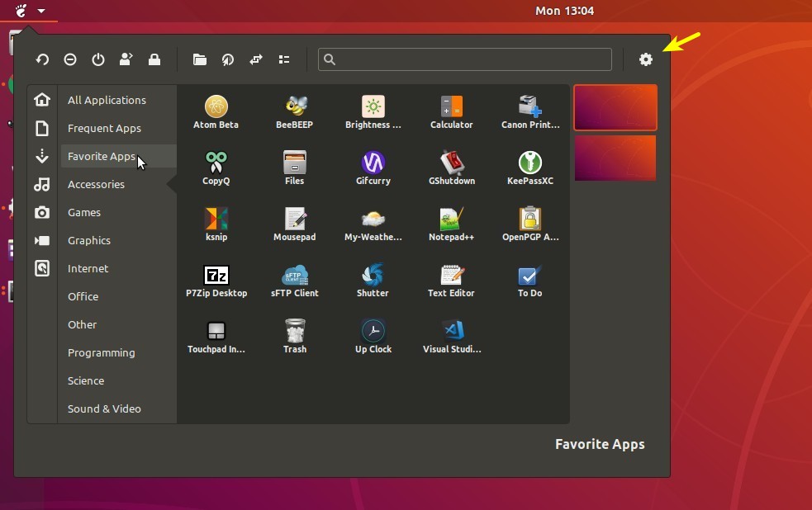
Task: Open OpenPGP Applet
Action: (x=530, y=224)
